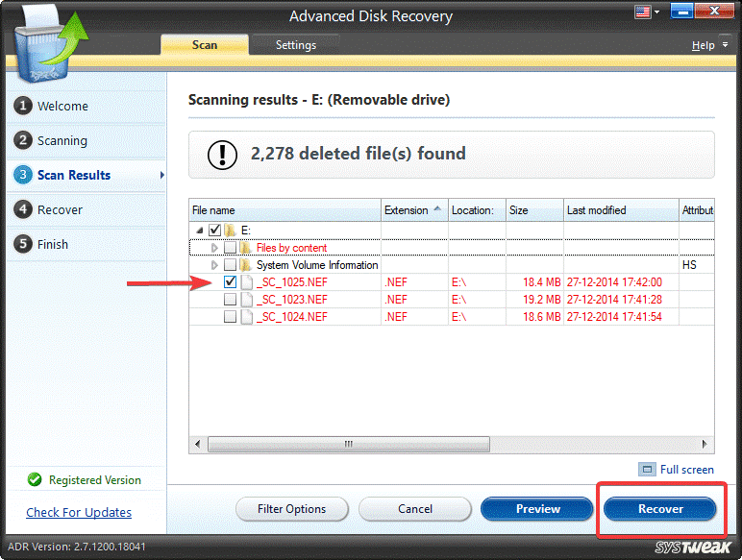Uncheck the E: drive root checkbox
Screen dimensions: 742x560
[x=215, y=231]
